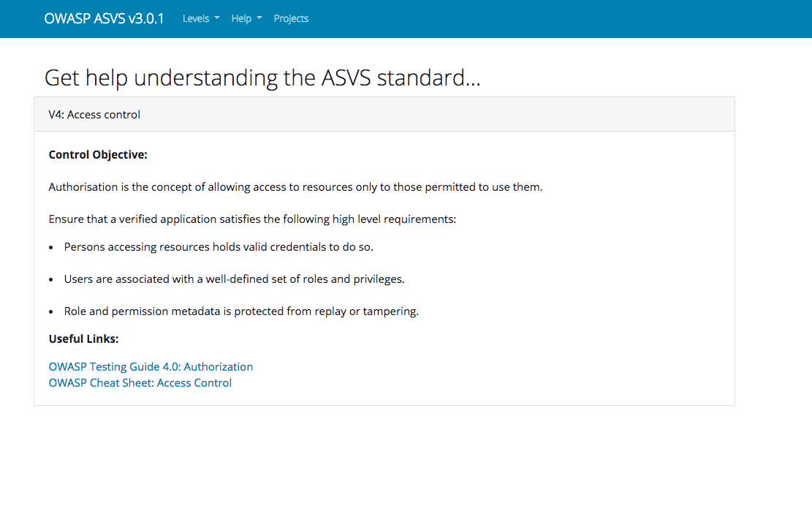The width and height of the screenshot is (812, 530).
Task: Open the Levels dropdown menu
Action: pos(201,19)
